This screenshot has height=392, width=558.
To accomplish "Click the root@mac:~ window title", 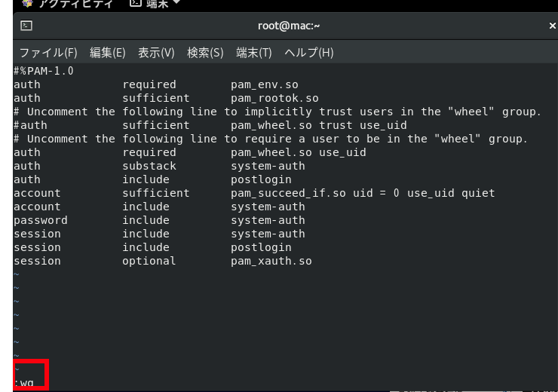I will pos(289,25).
